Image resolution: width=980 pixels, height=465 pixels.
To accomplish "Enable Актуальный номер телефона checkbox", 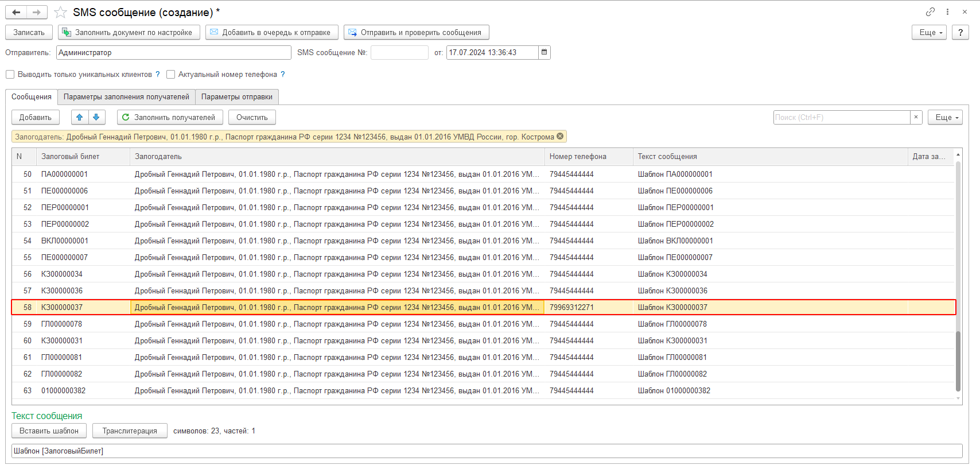I will (x=170, y=74).
